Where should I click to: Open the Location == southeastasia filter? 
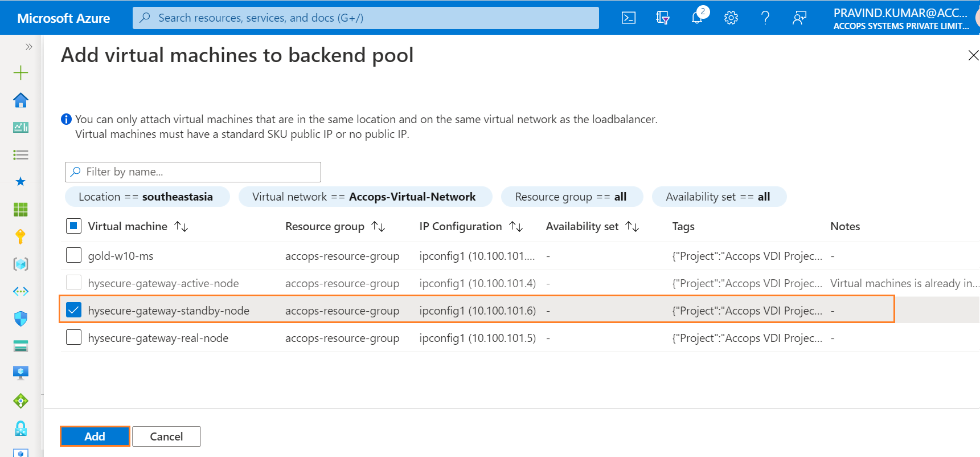(147, 197)
